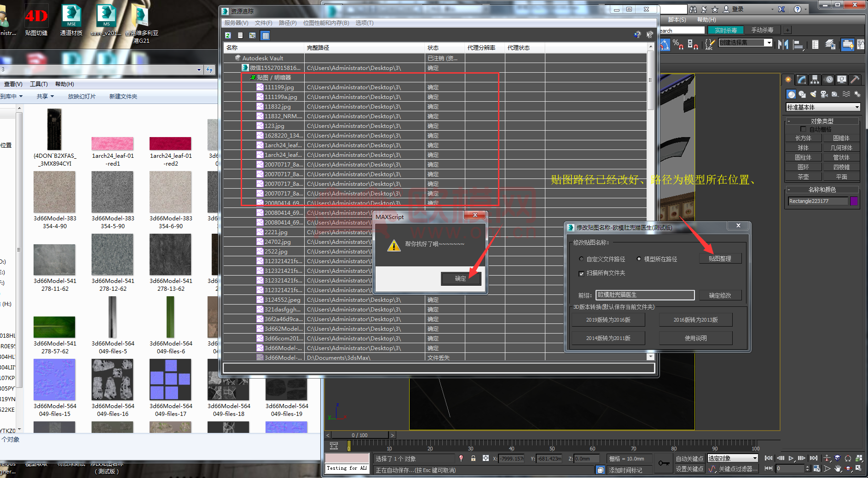Uncheck the 扫描所有文件夹 checkbox
868x478 pixels.
click(581, 273)
